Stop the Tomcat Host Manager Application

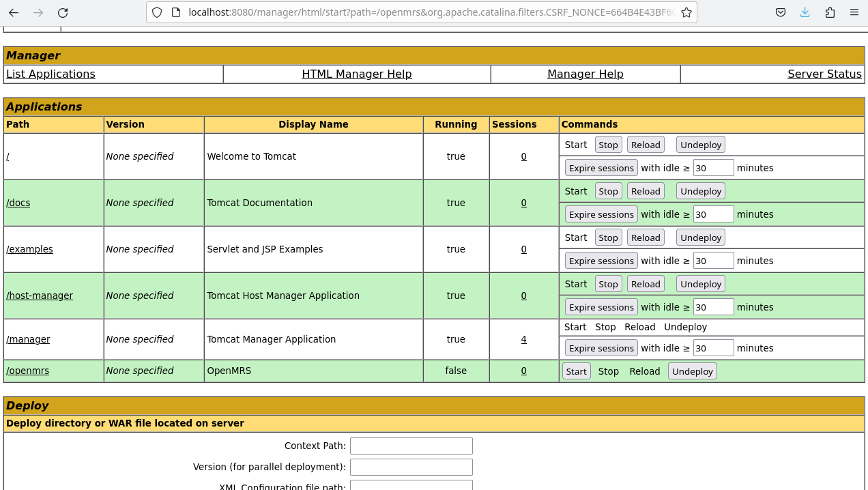(x=609, y=284)
